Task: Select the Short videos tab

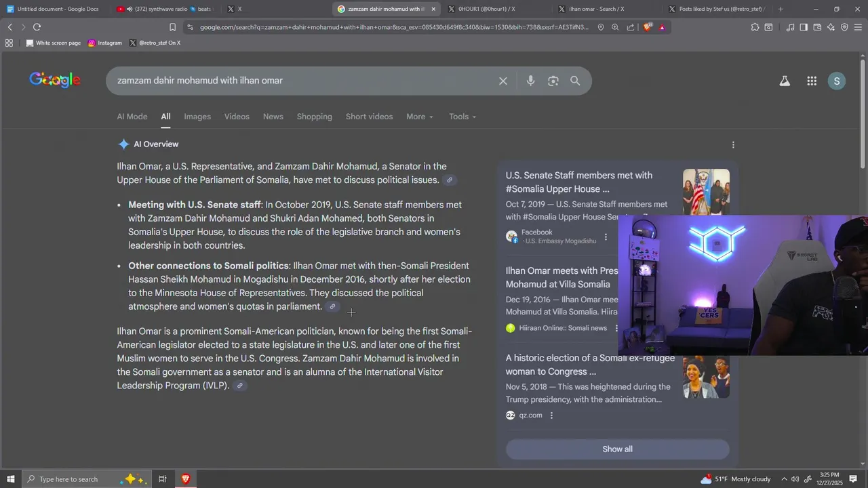Action: coord(369,117)
